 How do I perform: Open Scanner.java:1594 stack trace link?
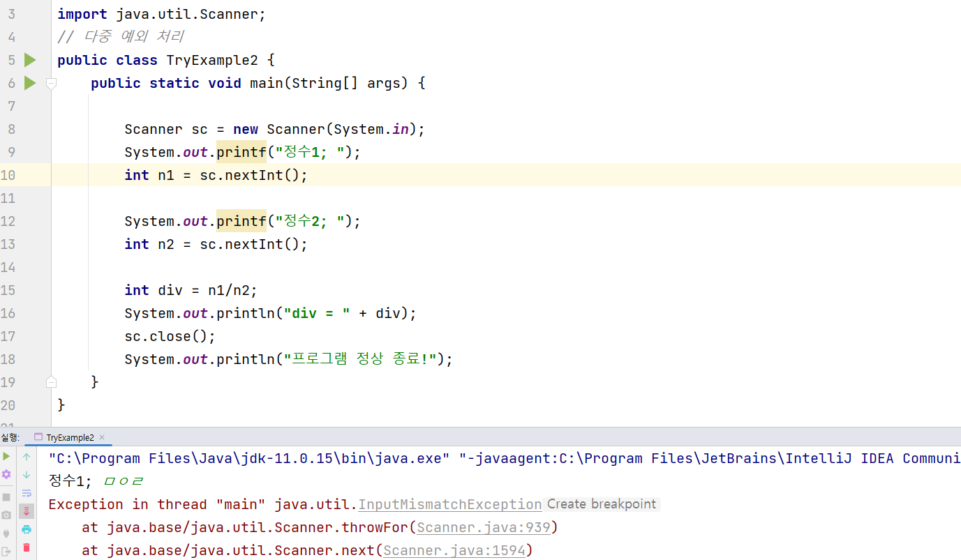(454, 550)
